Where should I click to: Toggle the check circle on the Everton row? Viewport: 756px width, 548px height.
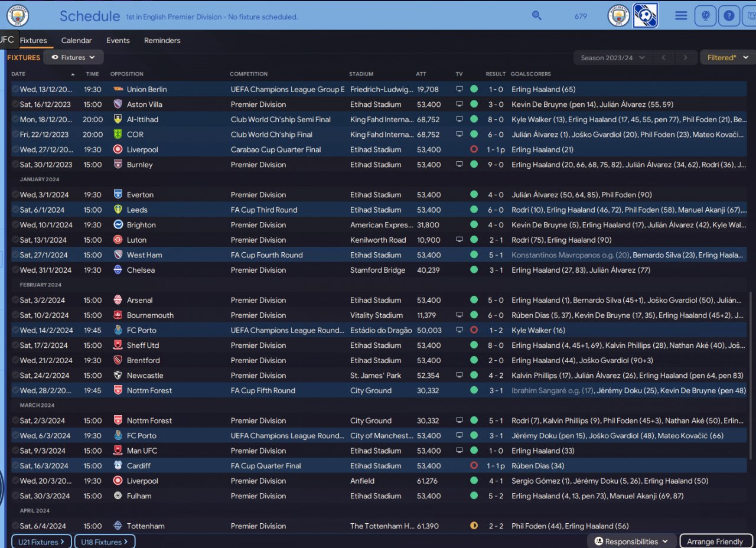(15, 195)
